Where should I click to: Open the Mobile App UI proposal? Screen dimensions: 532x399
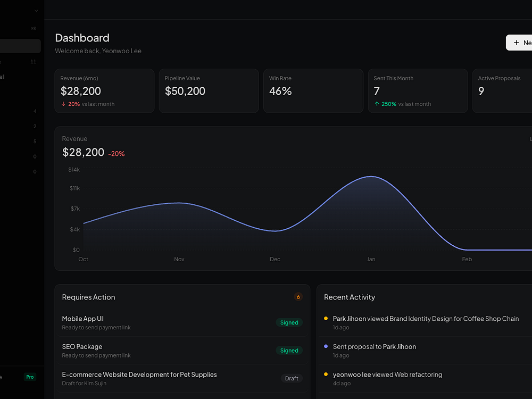tap(82, 319)
